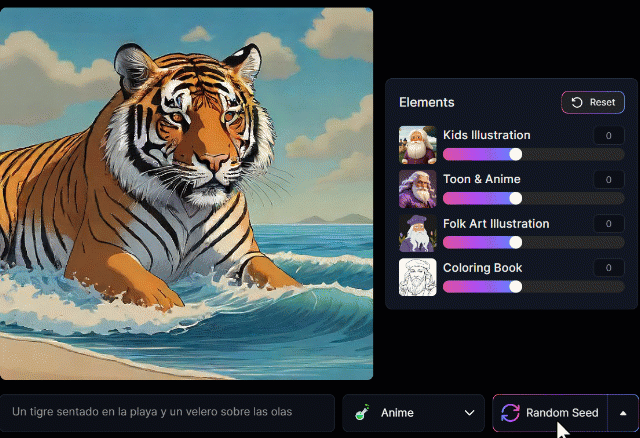Click the Elements panel heading
This screenshot has height=438, width=640.
[427, 102]
